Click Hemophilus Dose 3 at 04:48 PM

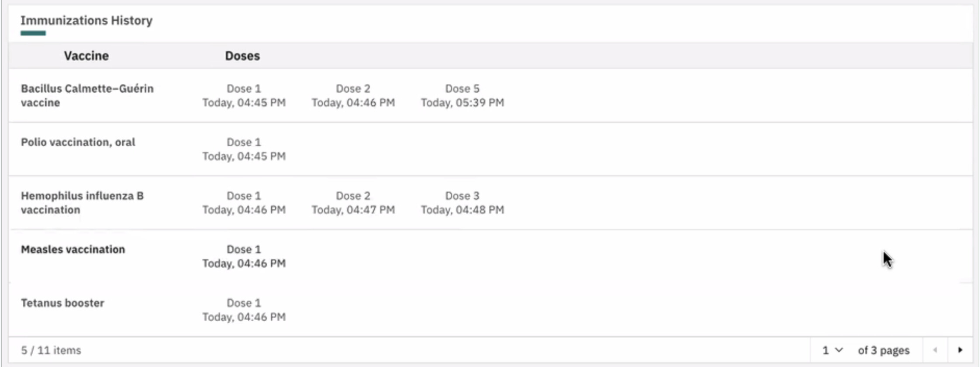[x=462, y=203]
